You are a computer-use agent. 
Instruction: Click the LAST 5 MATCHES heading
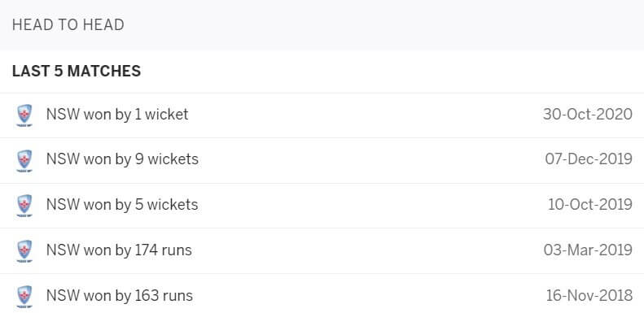click(x=77, y=72)
